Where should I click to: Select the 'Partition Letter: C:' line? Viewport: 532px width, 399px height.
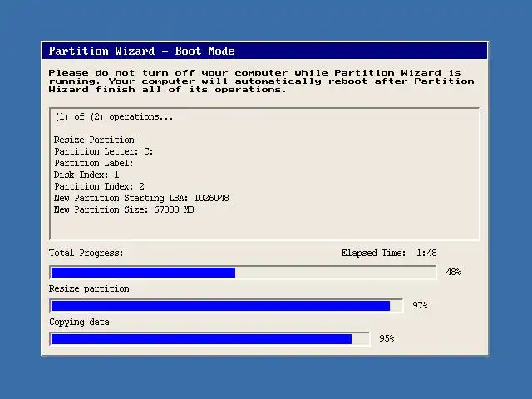(103, 151)
